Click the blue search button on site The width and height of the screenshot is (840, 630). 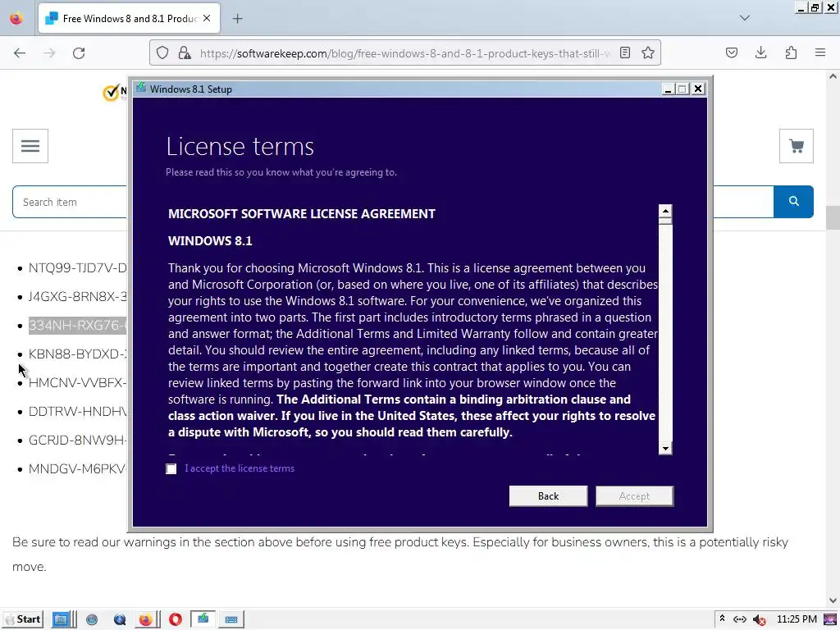(793, 202)
